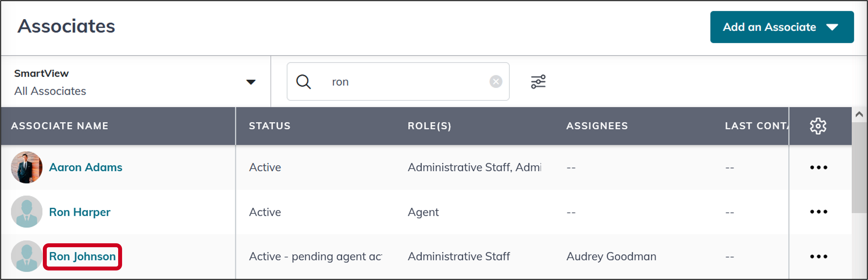Click the magnifying glass search icon
The height and width of the screenshot is (280, 868).
coord(303,81)
